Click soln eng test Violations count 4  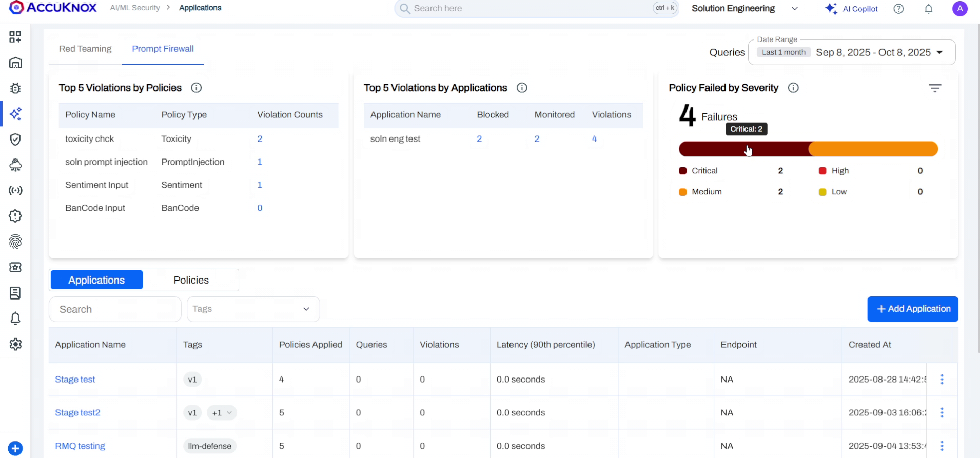pos(594,139)
